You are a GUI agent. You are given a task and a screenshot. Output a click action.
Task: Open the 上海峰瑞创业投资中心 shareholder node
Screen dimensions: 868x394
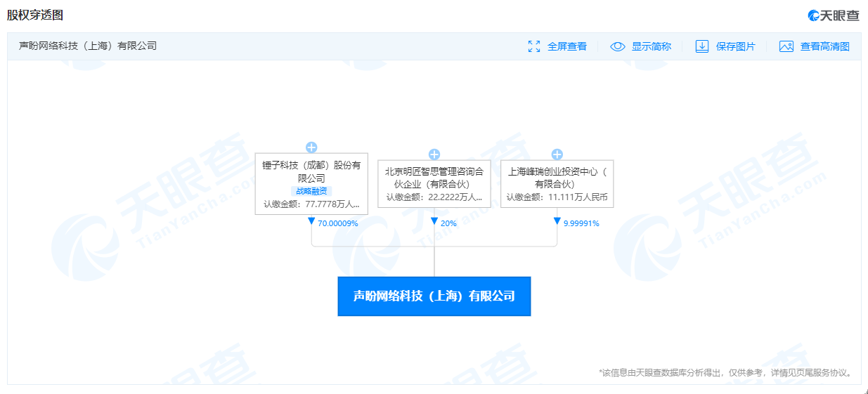click(557, 183)
